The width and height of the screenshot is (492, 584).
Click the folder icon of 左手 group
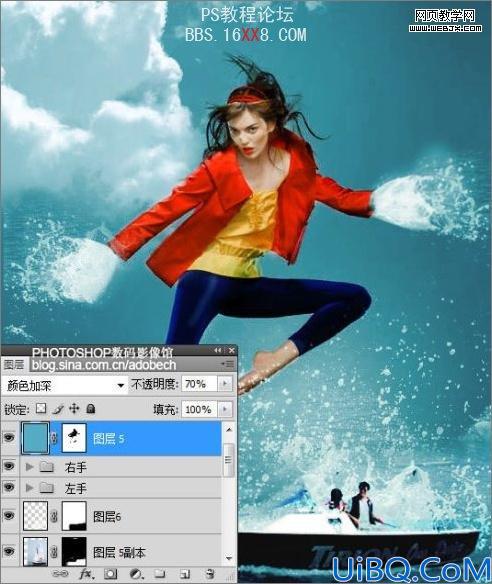(x=47, y=488)
